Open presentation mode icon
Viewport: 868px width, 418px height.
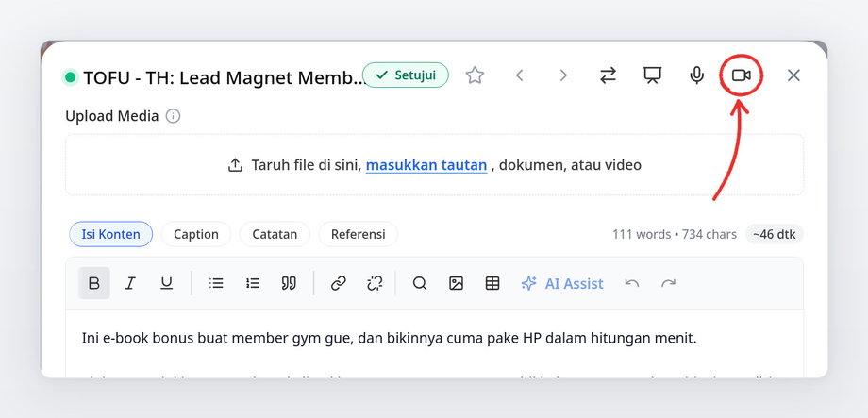[x=652, y=75]
